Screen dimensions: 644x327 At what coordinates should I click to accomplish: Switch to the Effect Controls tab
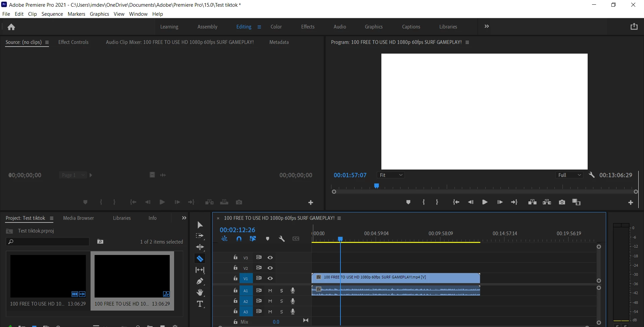click(x=73, y=42)
